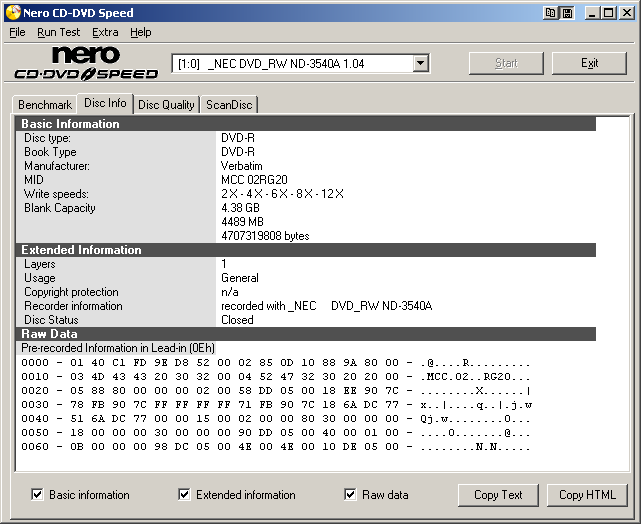Open the Run Test menu
Image resolution: width=641 pixels, height=524 pixels.
58,32
